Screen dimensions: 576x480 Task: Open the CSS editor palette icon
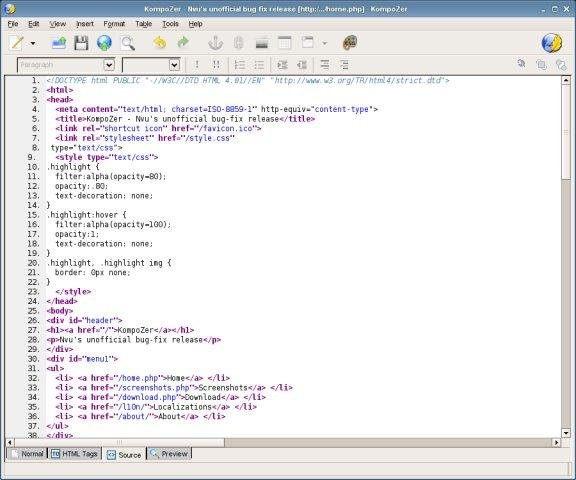click(x=350, y=43)
